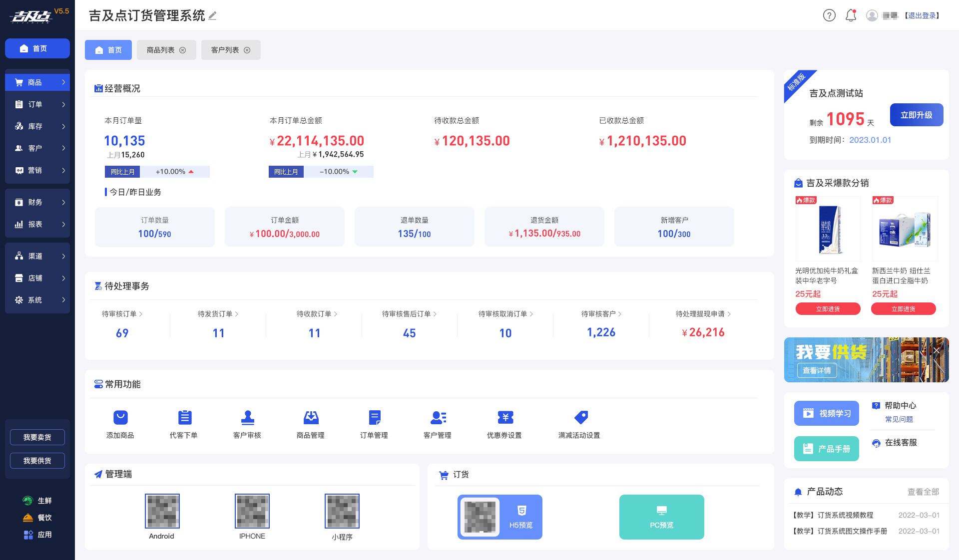Click the help question mark icon

829,15
